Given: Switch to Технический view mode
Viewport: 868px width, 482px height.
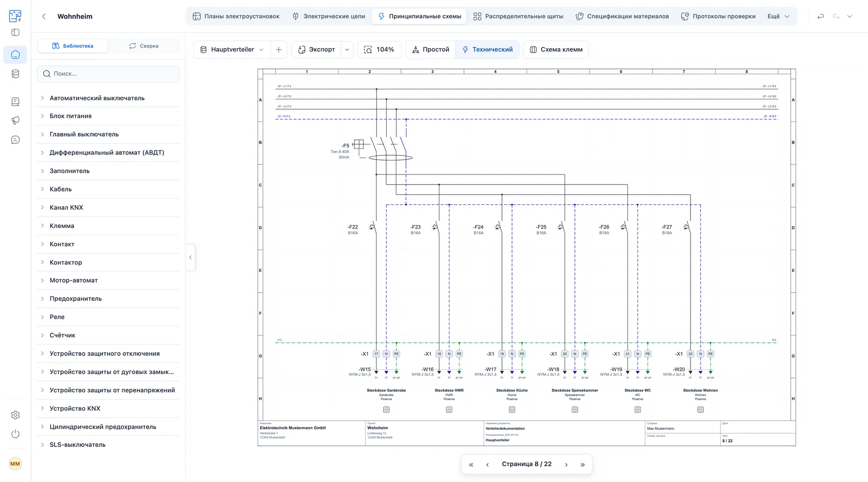Looking at the screenshot, I should click(487, 50).
